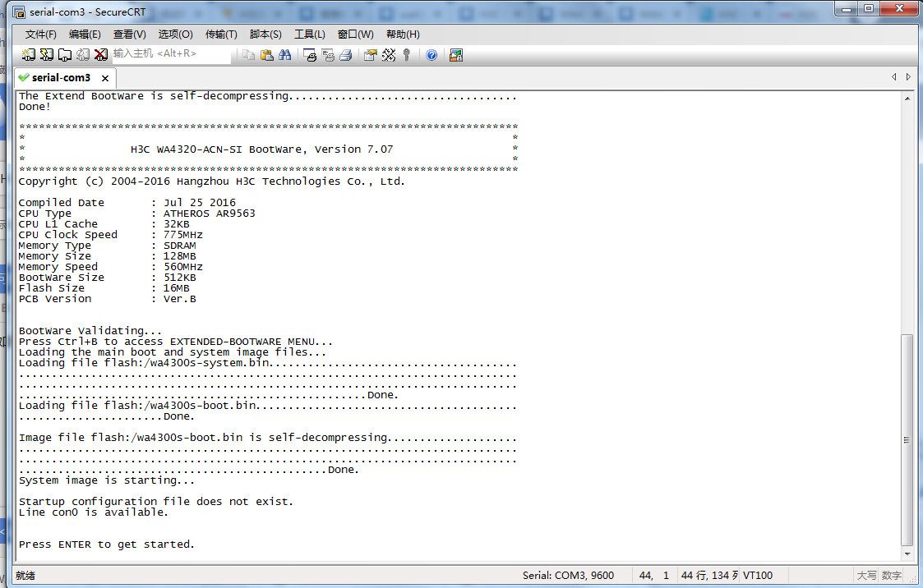Click status bar 'Serial: COM3, 9600'

pyautogui.click(x=568, y=575)
